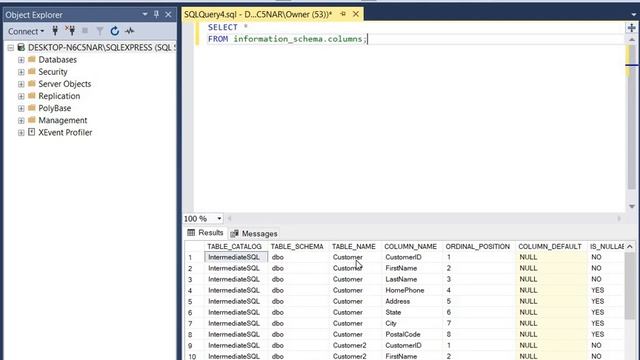Open the 100 % zoom dropdown
640x360 pixels.
coord(219,219)
